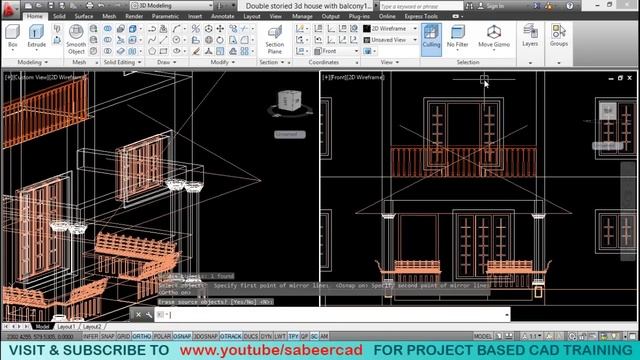Viewport: 640px width, 360px height.
Task: Switch to the Layout1 tab
Action: [x=66, y=327]
